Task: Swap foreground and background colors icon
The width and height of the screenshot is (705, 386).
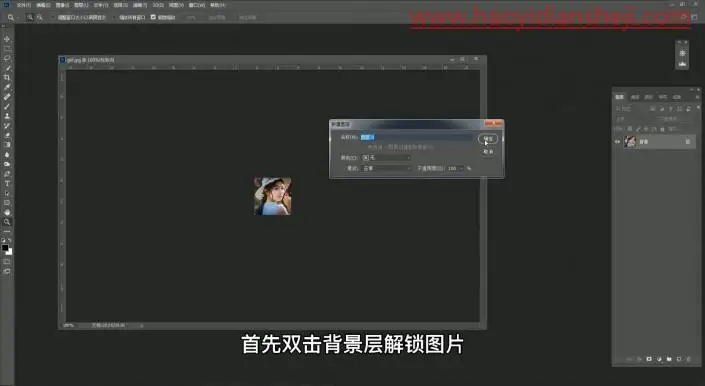Action: (10, 241)
